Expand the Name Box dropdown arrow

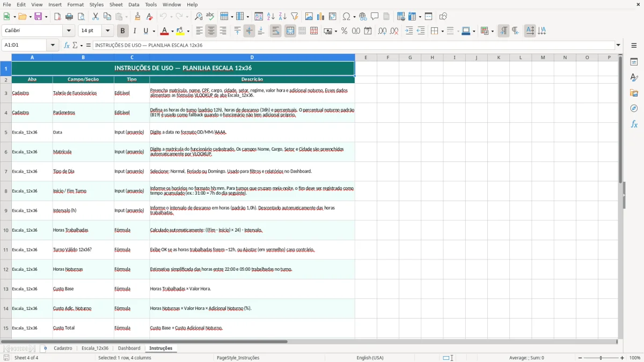[53, 45]
